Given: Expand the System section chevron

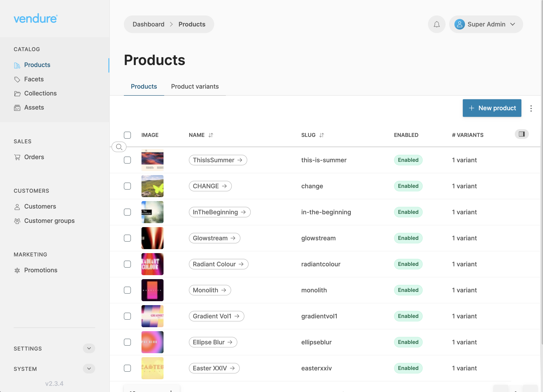Looking at the screenshot, I should pyautogui.click(x=89, y=369).
